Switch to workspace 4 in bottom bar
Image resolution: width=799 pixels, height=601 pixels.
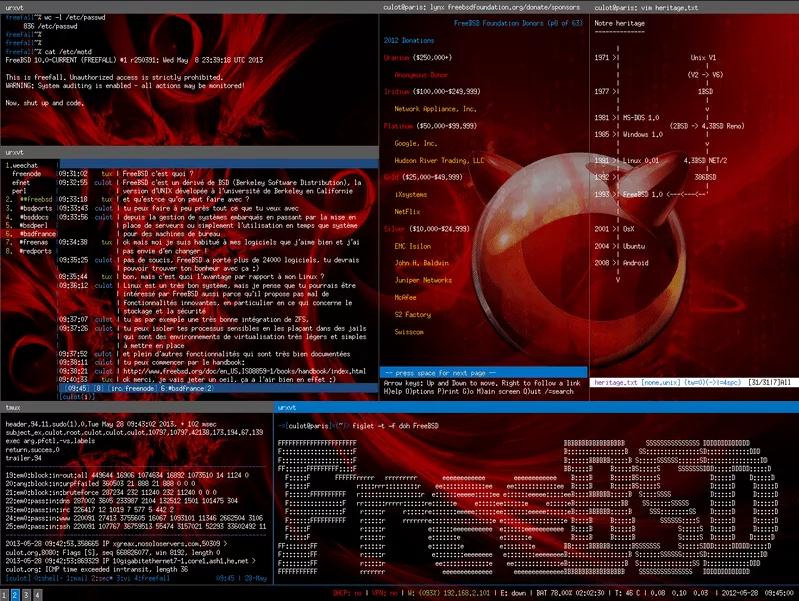tap(37, 594)
